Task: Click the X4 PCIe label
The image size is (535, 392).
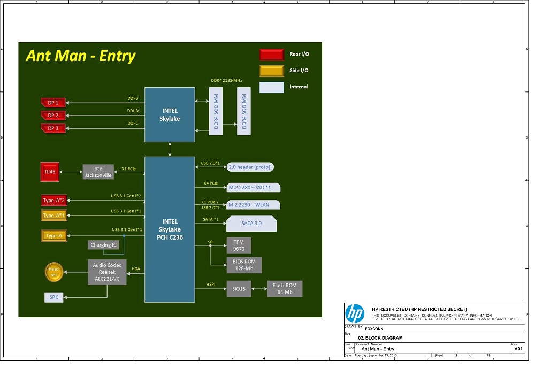Action: tap(210, 183)
